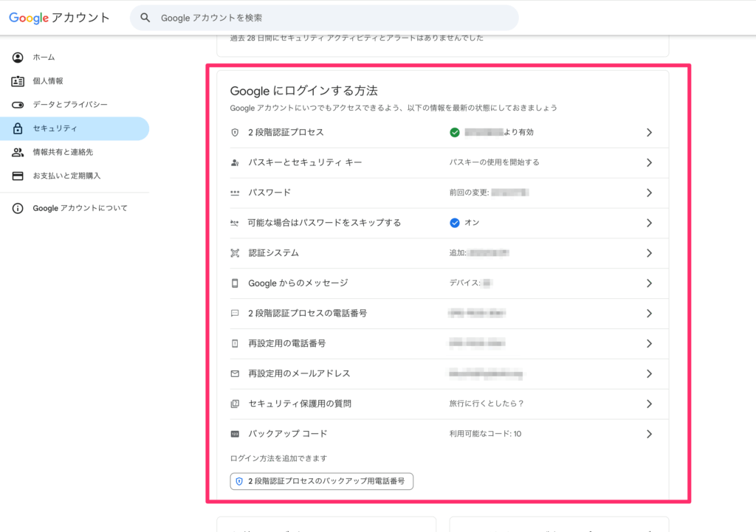Expand the 認証システム row chevron
The height and width of the screenshot is (532, 756).
point(649,253)
